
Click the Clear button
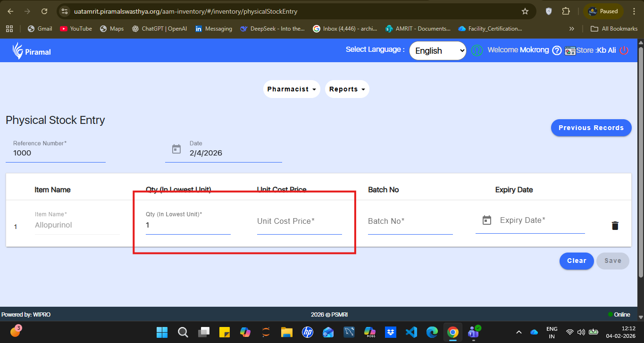click(576, 261)
